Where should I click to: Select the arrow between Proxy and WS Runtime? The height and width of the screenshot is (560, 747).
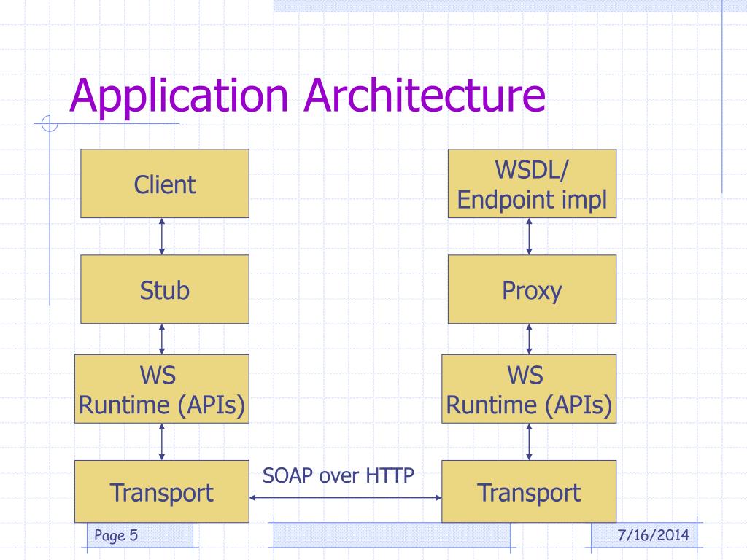coord(529,339)
